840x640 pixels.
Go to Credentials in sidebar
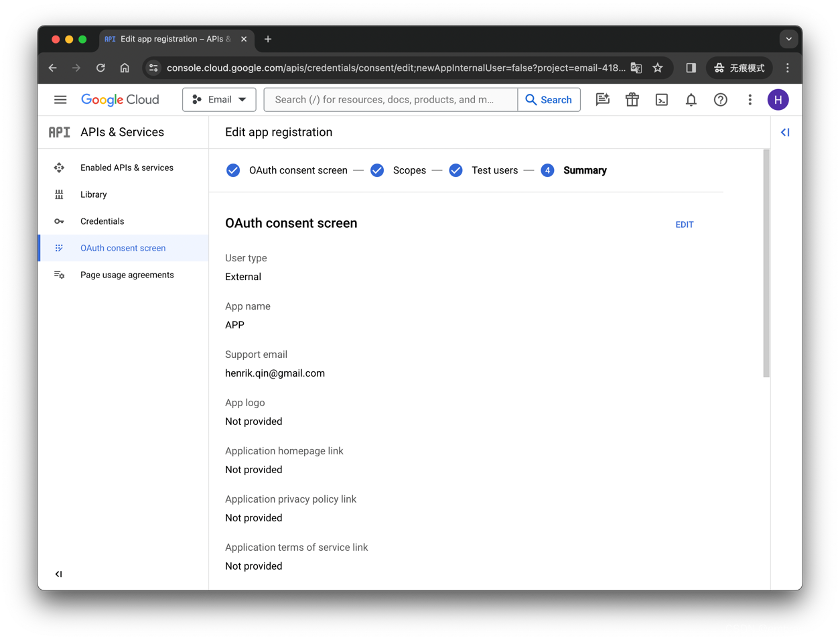123,221
